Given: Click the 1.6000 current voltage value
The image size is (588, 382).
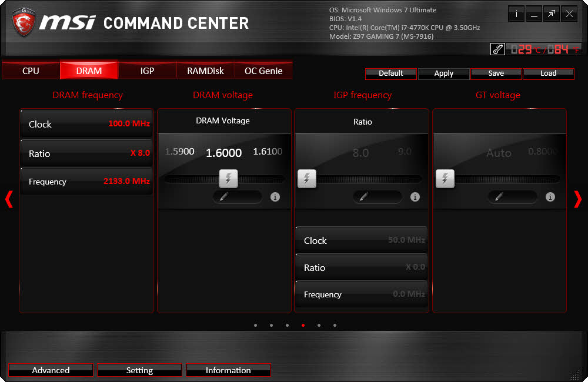Looking at the screenshot, I should pos(223,153).
